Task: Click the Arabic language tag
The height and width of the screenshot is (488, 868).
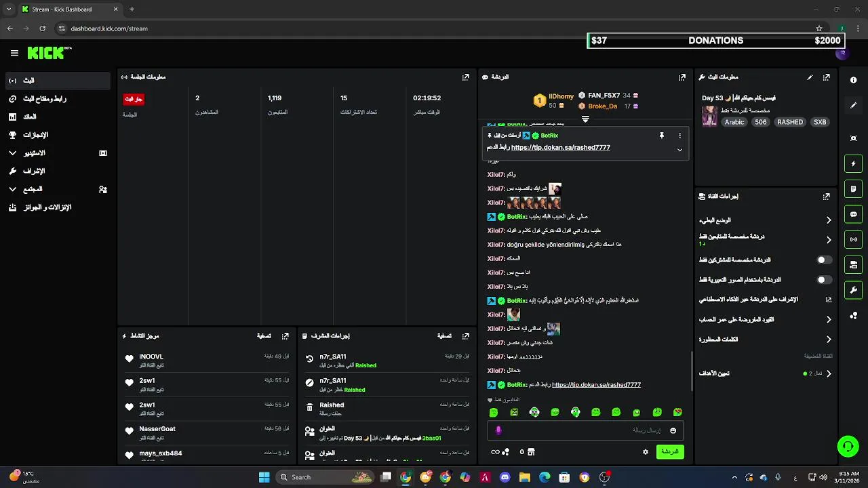Action: [734, 122]
